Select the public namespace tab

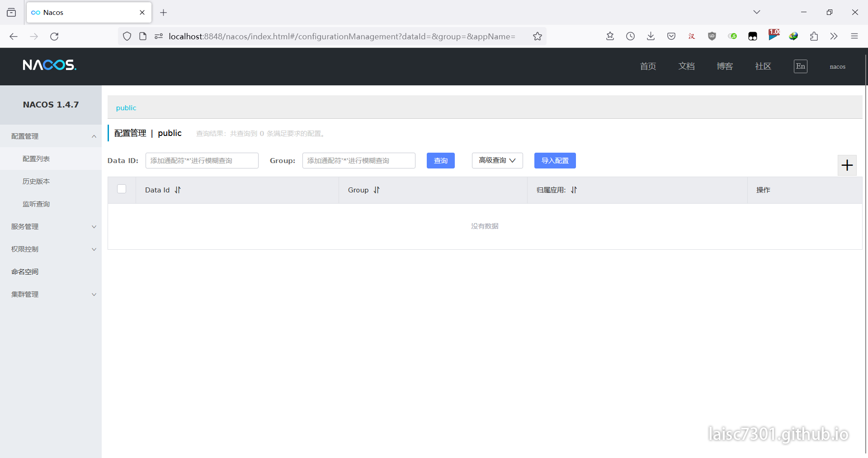pyautogui.click(x=126, y=107)
